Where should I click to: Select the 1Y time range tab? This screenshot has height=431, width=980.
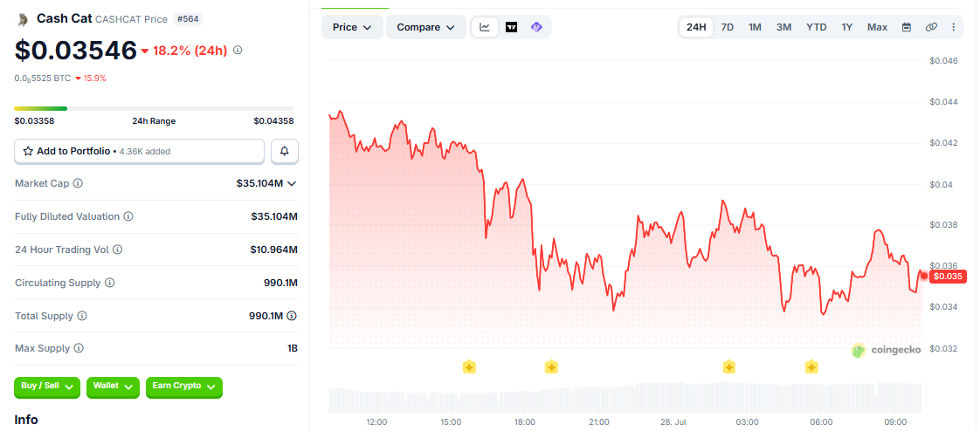(x=847, y=27)
